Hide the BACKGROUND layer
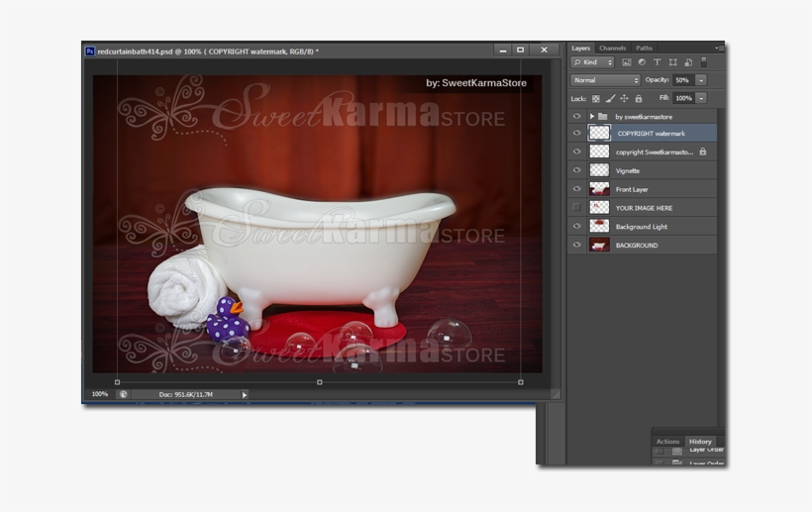812x512 pixels. pos(577,245)
